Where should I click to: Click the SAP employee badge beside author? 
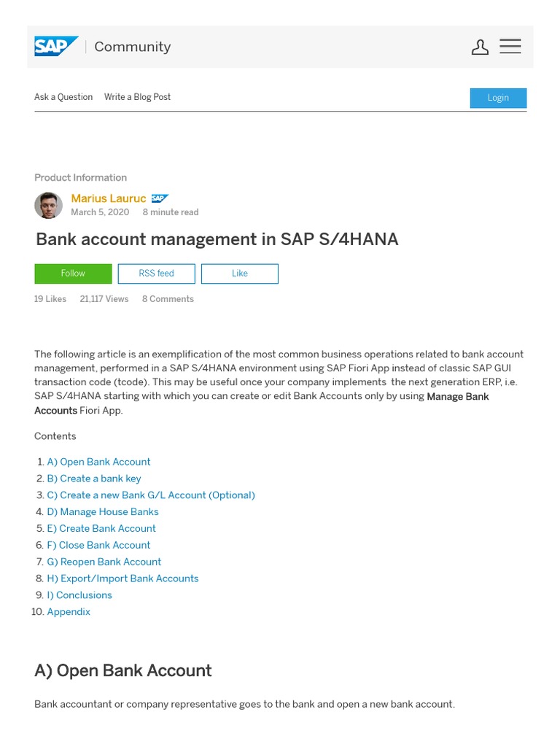[160, 198]
